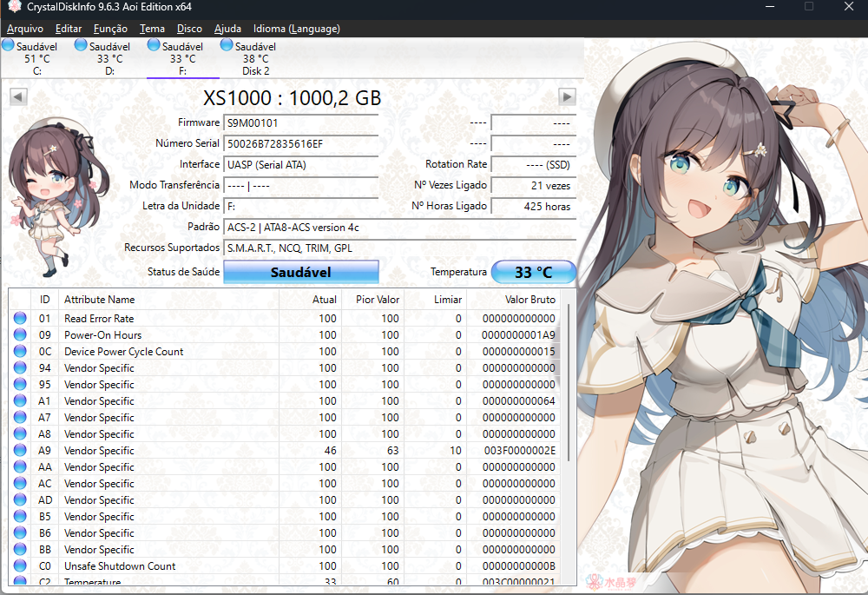Screen dimensions: 868x595
Task: Click the Attribute Name column header
Action: (169, 299)
